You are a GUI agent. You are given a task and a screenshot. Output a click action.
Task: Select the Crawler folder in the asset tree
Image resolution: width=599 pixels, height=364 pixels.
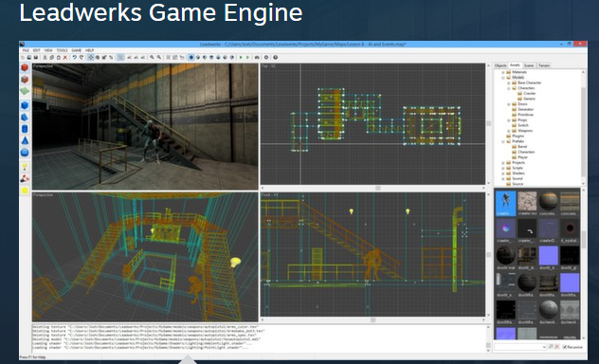[526, 93]
